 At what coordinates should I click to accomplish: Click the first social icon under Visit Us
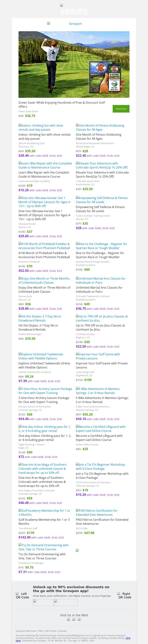click(x=69, y=619)
